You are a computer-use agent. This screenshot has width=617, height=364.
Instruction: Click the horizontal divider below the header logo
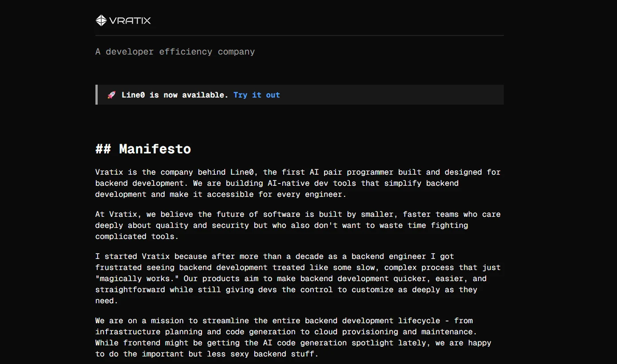299,35
